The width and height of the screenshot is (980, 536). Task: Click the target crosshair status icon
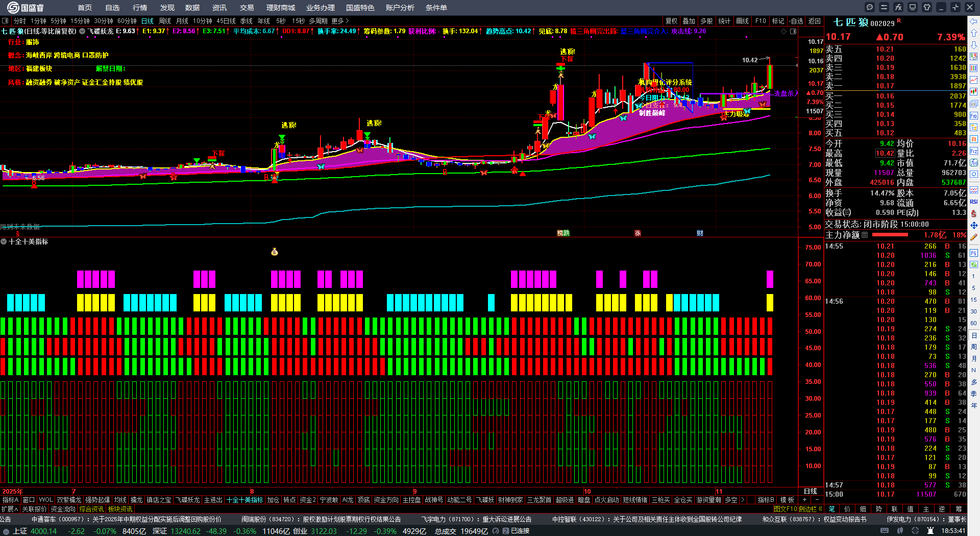(915, 531)
